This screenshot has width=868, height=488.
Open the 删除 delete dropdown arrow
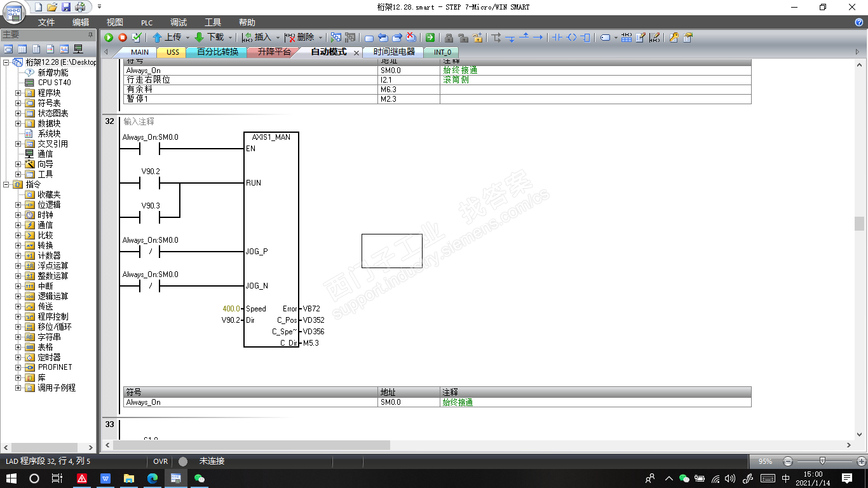(320, 37)
